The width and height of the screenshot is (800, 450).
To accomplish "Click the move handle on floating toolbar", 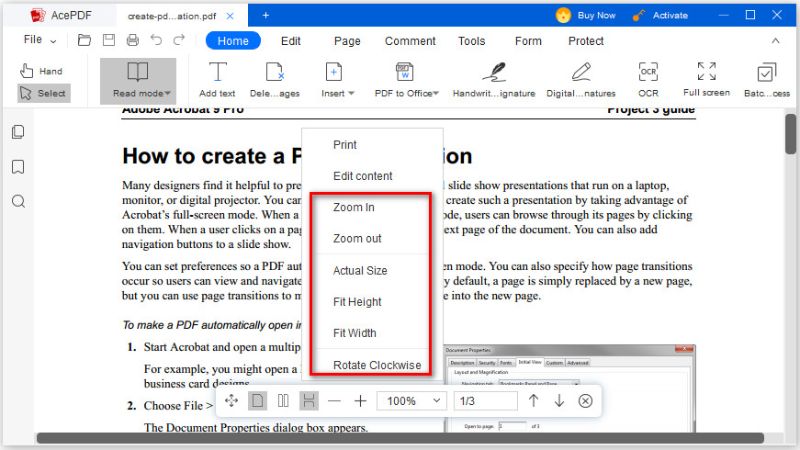I will pyautogui.click(x=231, y=401).
